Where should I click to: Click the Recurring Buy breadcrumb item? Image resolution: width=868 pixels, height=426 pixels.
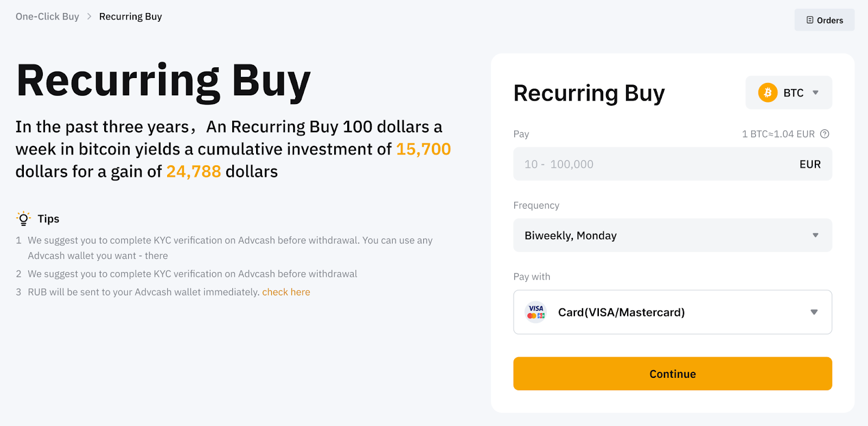click(130, 16)
